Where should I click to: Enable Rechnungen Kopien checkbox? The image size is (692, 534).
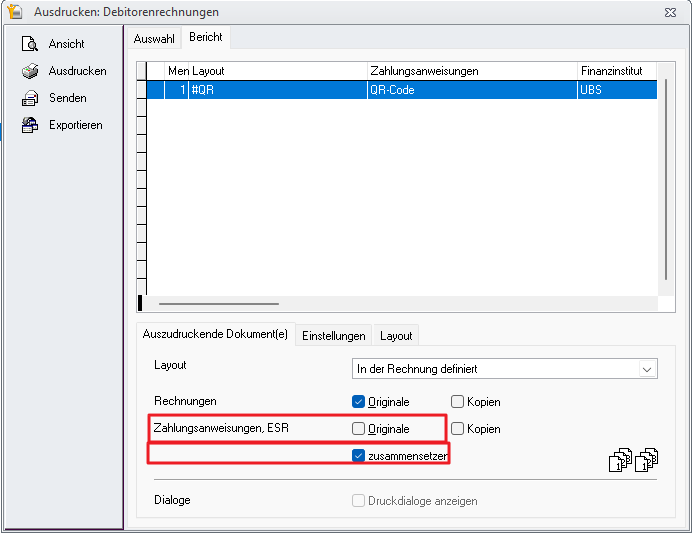457,402
